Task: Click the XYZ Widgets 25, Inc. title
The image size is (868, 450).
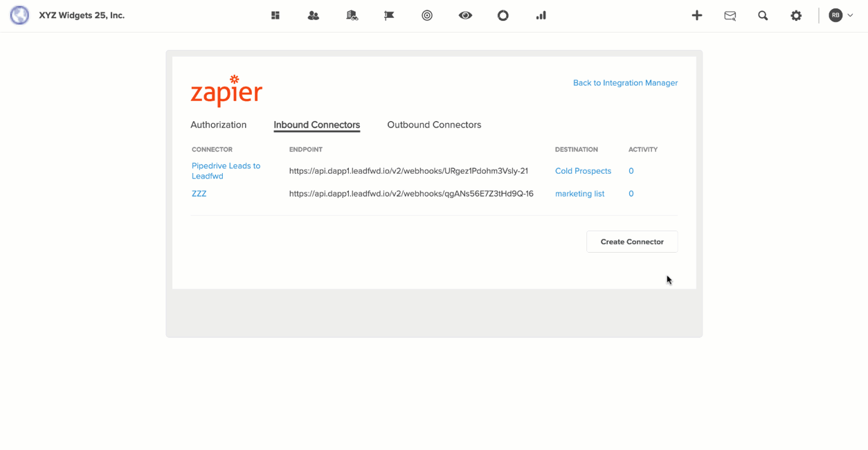Action: pos(82,15)
